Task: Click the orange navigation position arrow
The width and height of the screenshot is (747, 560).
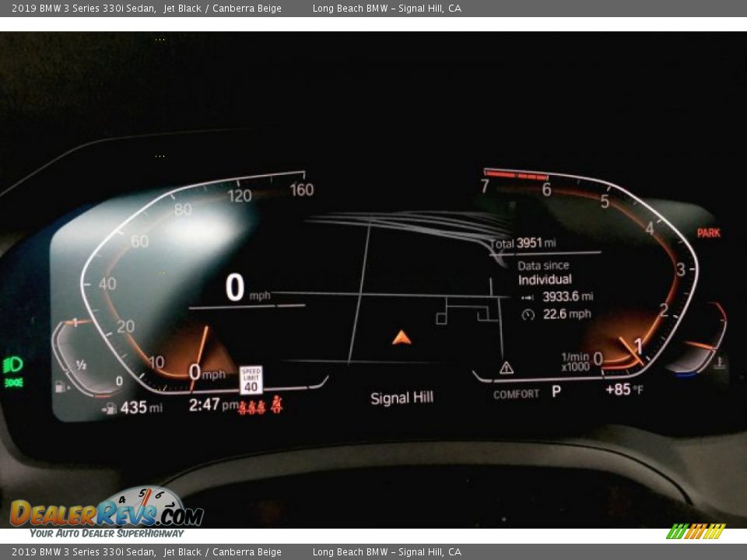Action: 402,337
